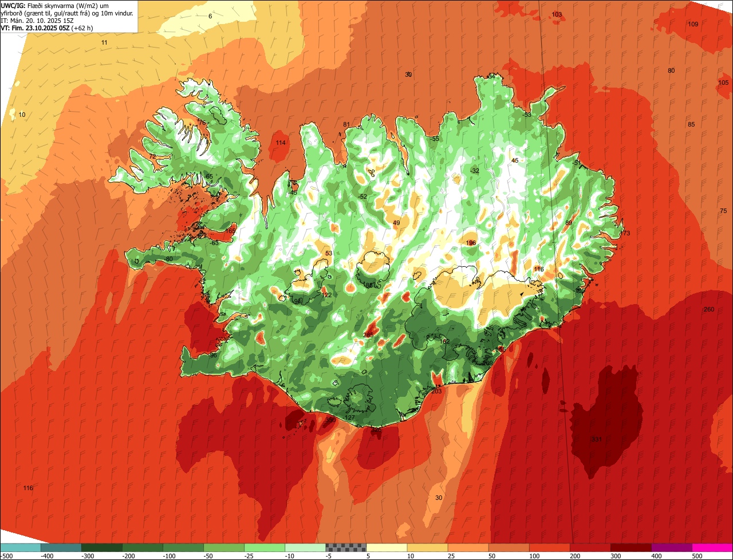Click the map value "260"
This screenshot has height=560, width=733.
pos(709,310)
